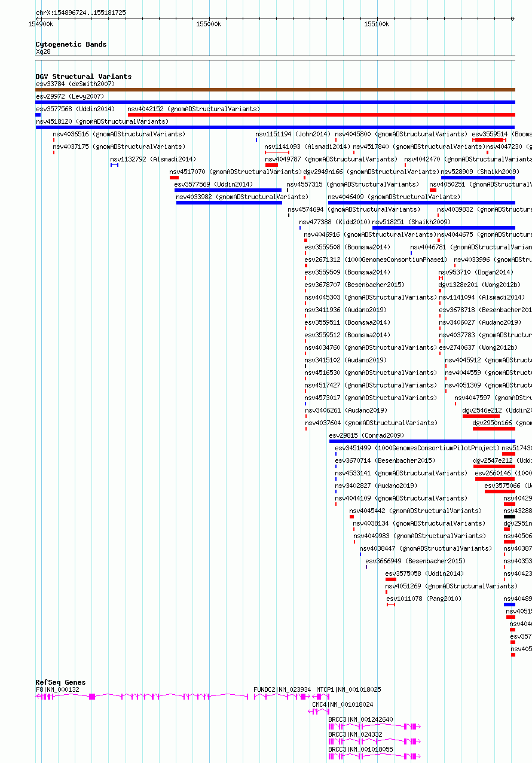Open esv3678707 (Besenbacher2015) variant
Image resolution: width=532 pixels, height=763 pixels.
tap(354, 285)
